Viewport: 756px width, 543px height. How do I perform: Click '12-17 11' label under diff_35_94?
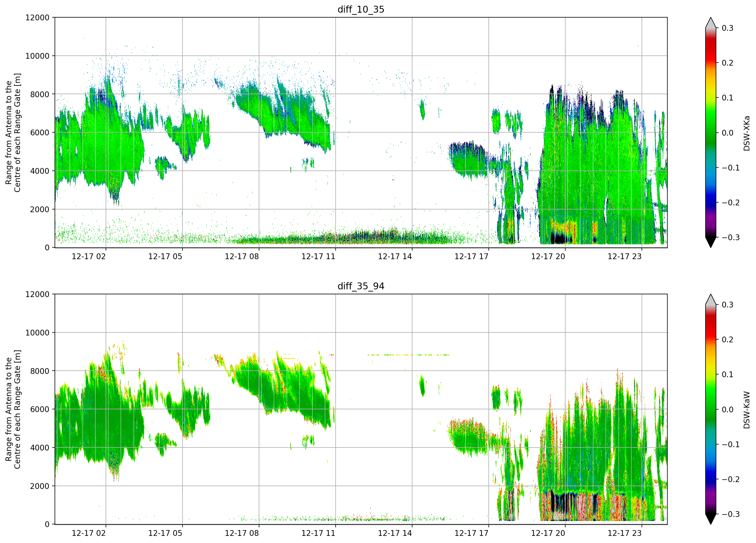[318, 533]
